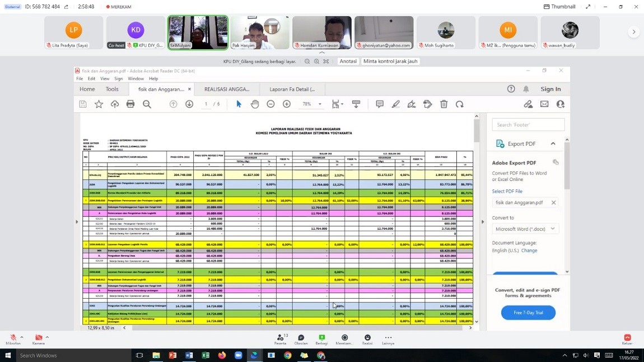644x362 pixels.
Task: Click the Search 'Footer' input field
Action: (x=528, y=125)
